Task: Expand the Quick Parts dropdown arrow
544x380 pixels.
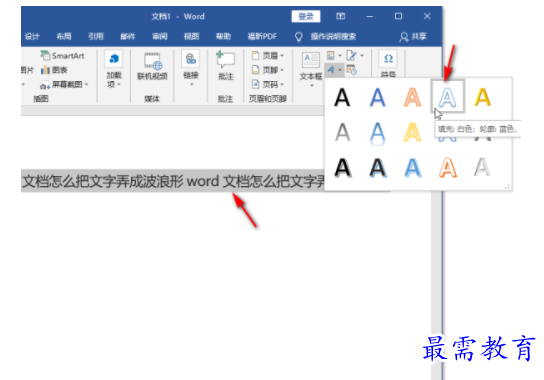Action: pyautogui.click(x=340, y=56)
